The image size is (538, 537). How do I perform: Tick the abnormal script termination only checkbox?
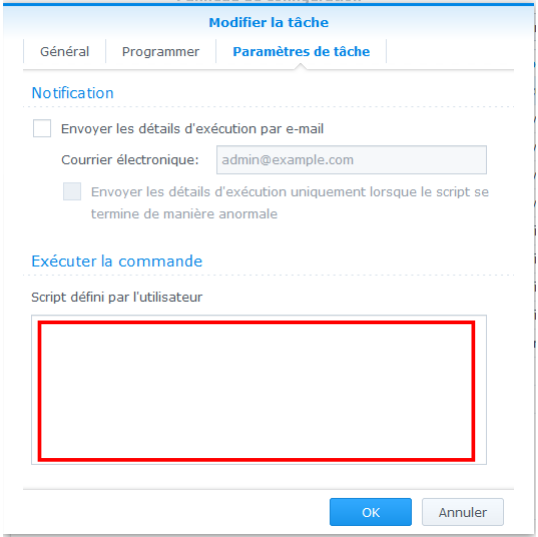[72, 191]
